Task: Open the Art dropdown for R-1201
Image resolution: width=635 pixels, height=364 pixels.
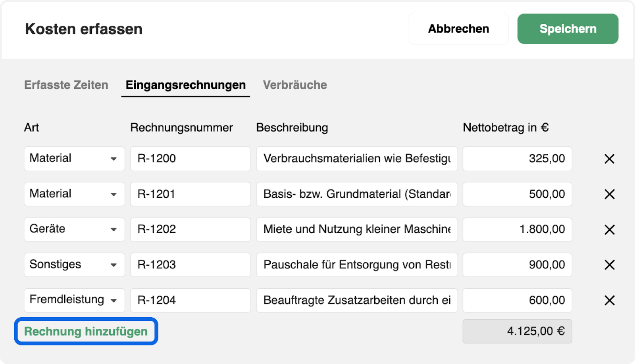Action: [x=74, y=194]
